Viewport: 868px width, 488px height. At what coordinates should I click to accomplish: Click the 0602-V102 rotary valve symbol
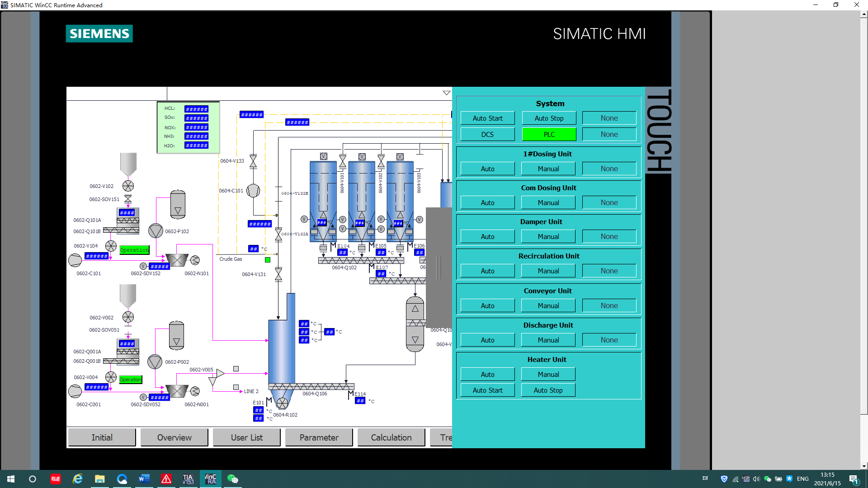point(128,186)
